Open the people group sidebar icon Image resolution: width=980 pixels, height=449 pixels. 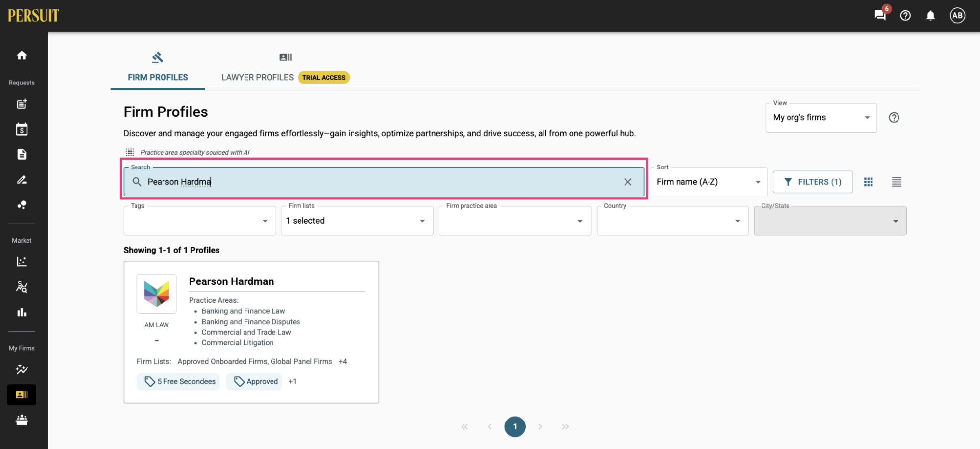pos(22,420)
